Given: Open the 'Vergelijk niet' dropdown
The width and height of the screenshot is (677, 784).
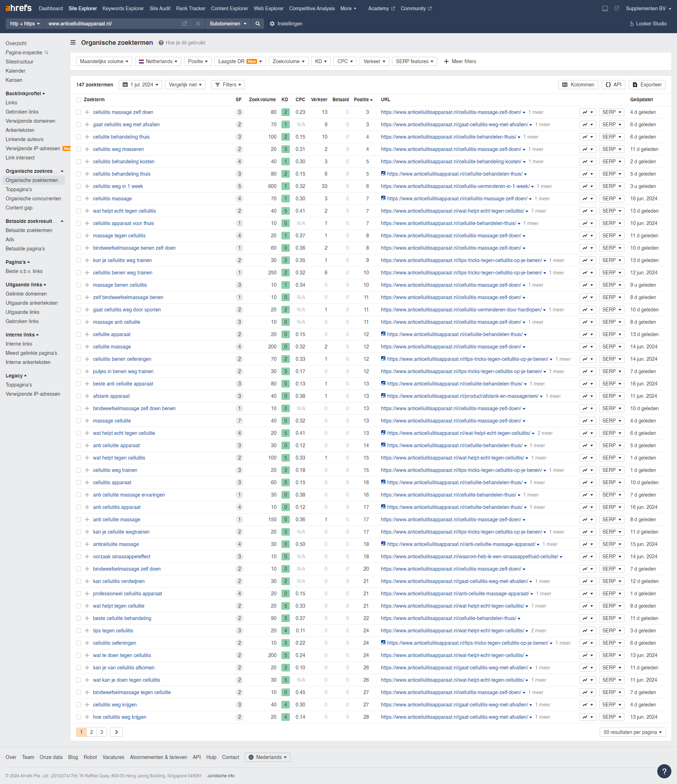Looking at the screenshot, I should [x=185, y=85].
